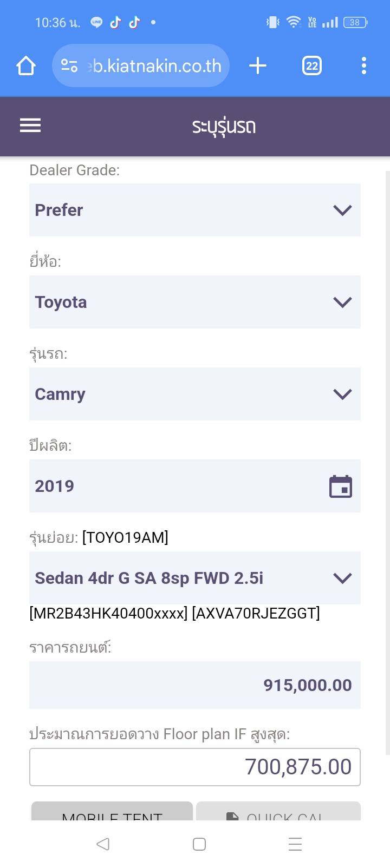The height and width of the screenshot is (868, 390).
Task: Expand the Dealer Grade dropdown
Action: (195, 210)
